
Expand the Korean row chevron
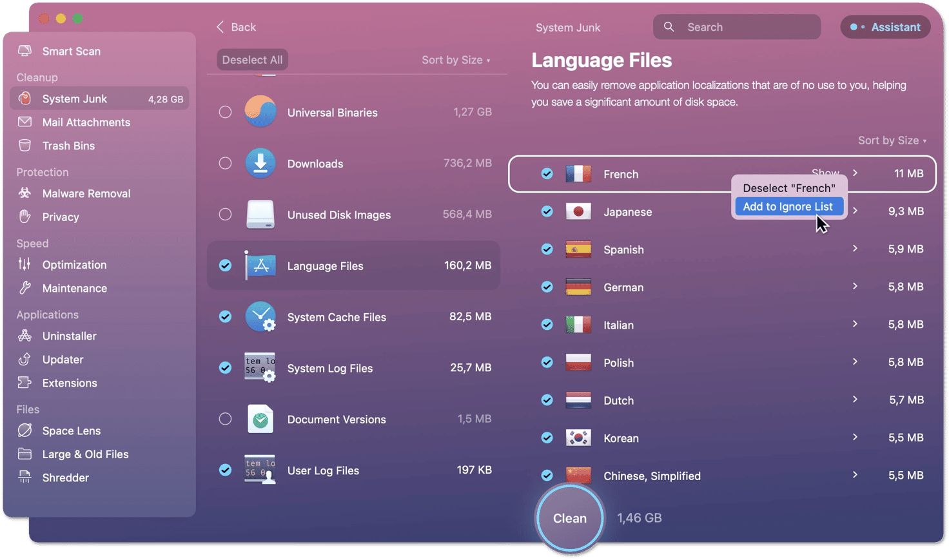coord(855,437)
